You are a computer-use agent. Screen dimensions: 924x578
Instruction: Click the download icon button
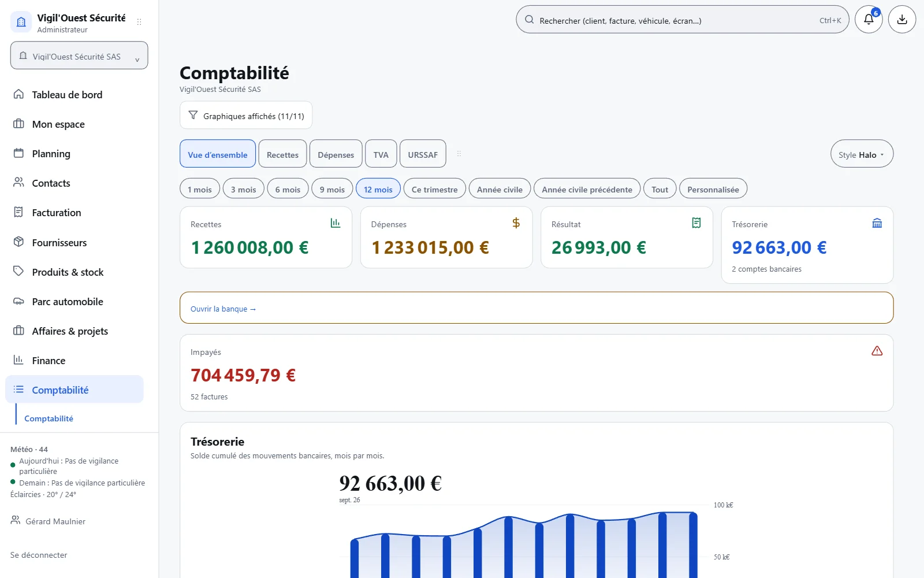pos(902,19)
